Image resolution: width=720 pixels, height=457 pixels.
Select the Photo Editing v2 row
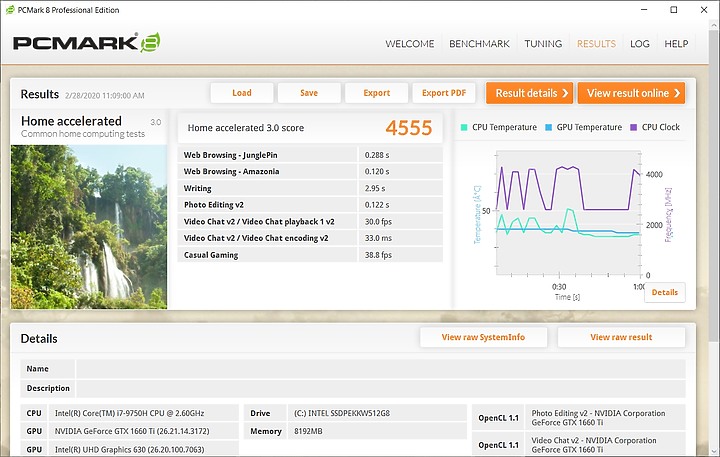(x=310, y=205)
